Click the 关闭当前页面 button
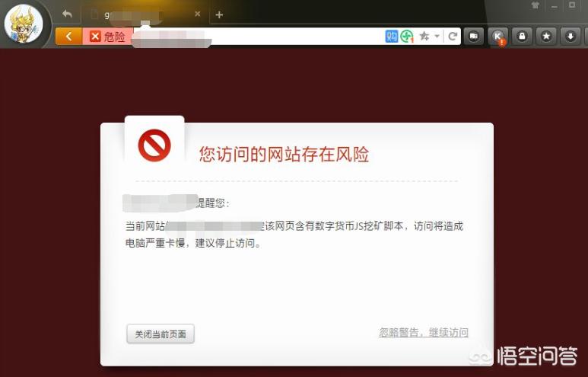Viewport: 588px width, 377px height. tap(161, 334)
